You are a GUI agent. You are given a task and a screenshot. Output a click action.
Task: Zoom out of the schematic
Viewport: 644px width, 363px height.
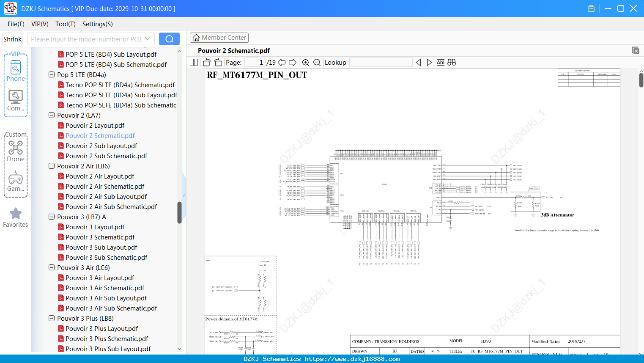(x=317, y=63)
